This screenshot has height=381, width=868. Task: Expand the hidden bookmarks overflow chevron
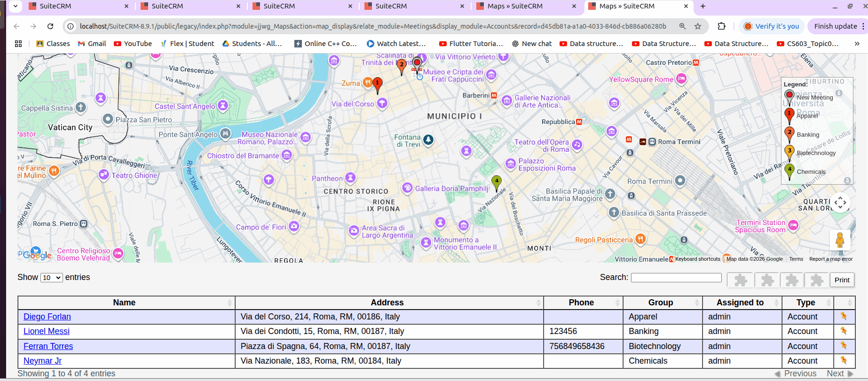click(x=857, y=44)
